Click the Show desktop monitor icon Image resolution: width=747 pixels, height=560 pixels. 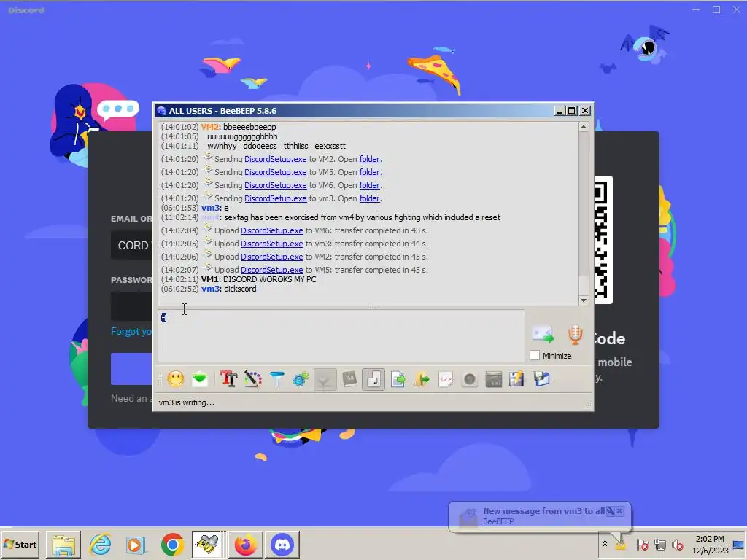coord(738,545)
